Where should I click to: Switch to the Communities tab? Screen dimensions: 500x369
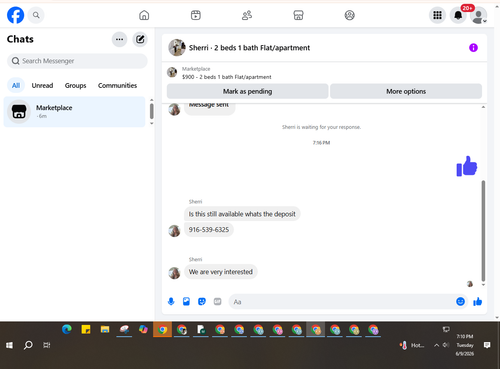[x=117, y=85]
